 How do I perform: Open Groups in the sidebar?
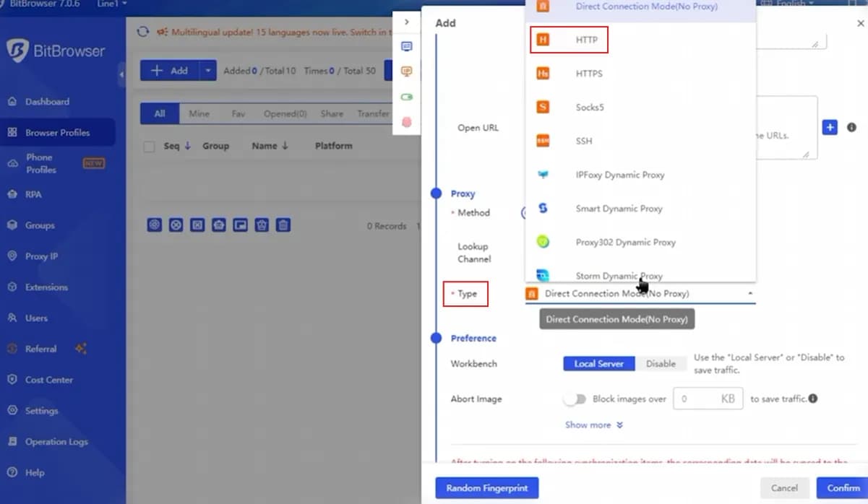40,225
